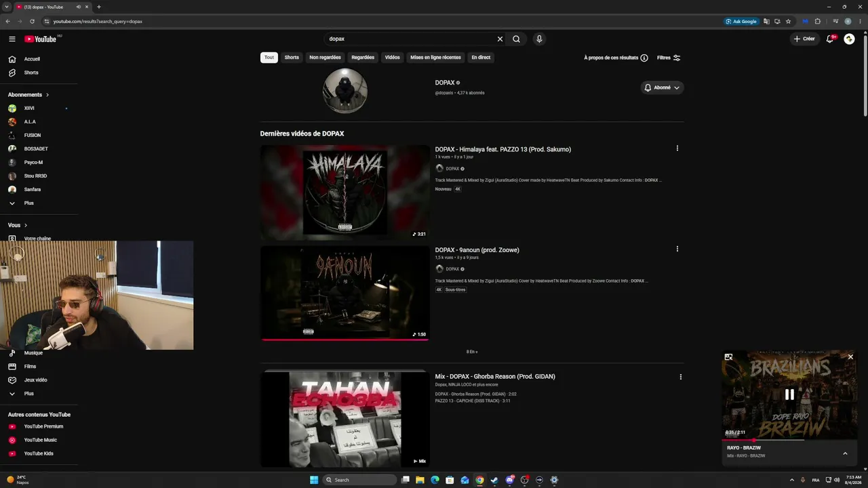Open Chrome's three-dot menu

859,21
